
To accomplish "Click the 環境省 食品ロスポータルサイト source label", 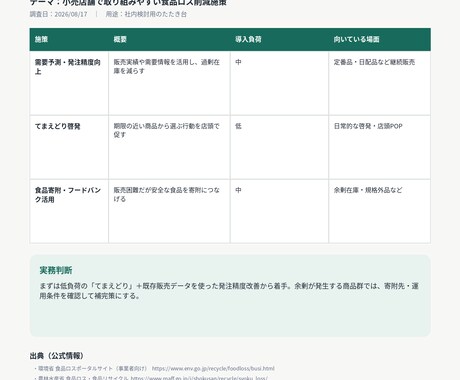I will (92, 368).
